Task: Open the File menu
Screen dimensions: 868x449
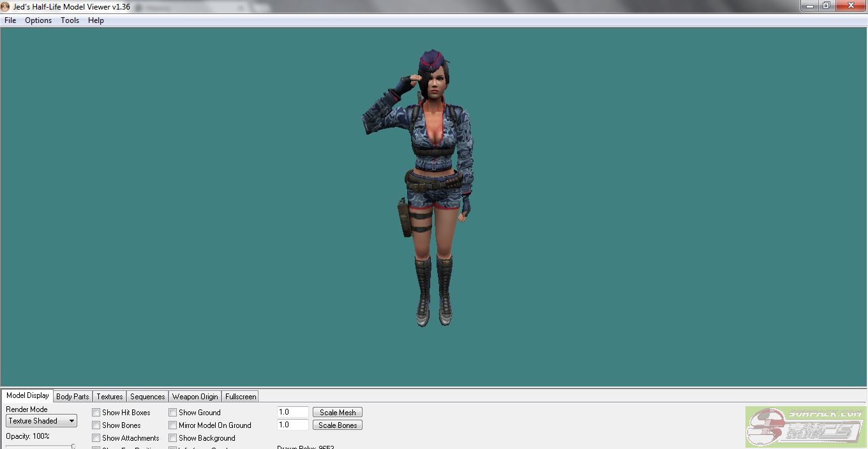Action: [x=10, y=20]
